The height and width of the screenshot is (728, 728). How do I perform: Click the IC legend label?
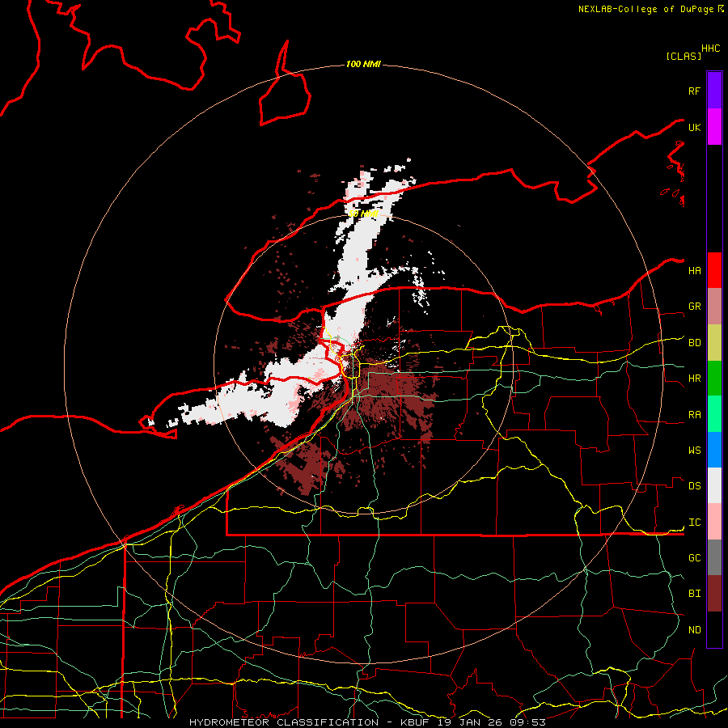click(x=695, y=523)
